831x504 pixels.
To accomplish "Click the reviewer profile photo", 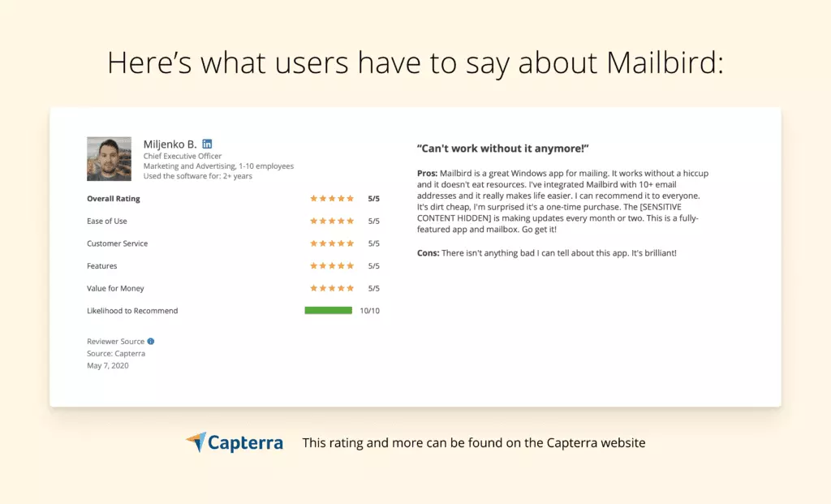I will (109, 158).
